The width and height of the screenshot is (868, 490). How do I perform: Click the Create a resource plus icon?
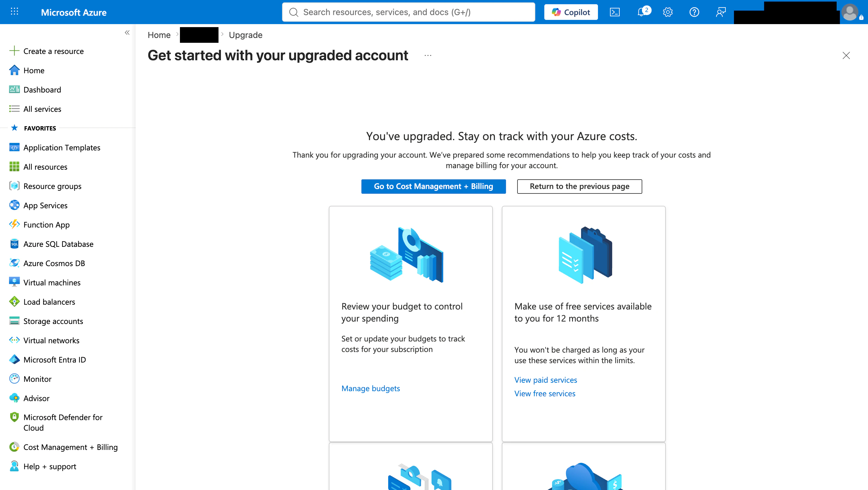[x=14, y=51]
